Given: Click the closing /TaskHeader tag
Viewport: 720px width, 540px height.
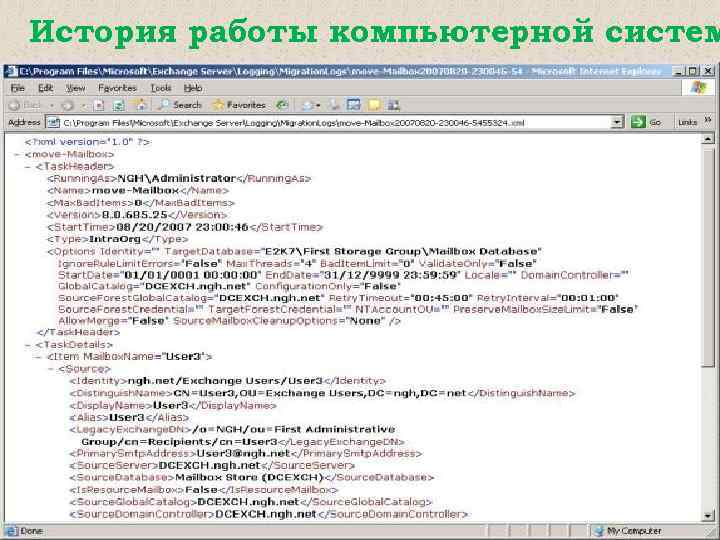Looking at the screenshot, I should tap(78, 332).
